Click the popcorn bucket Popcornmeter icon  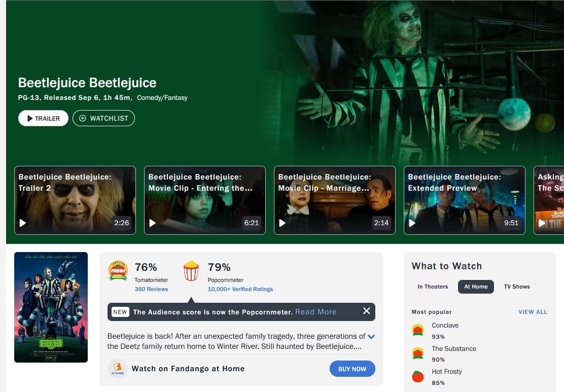191,271
